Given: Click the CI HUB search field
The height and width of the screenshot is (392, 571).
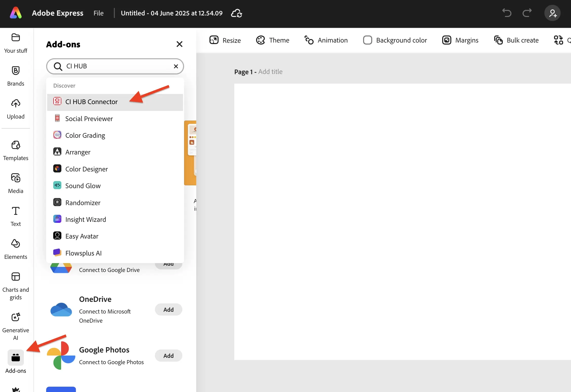Looking at the screenshot, I should coord(115,66).
